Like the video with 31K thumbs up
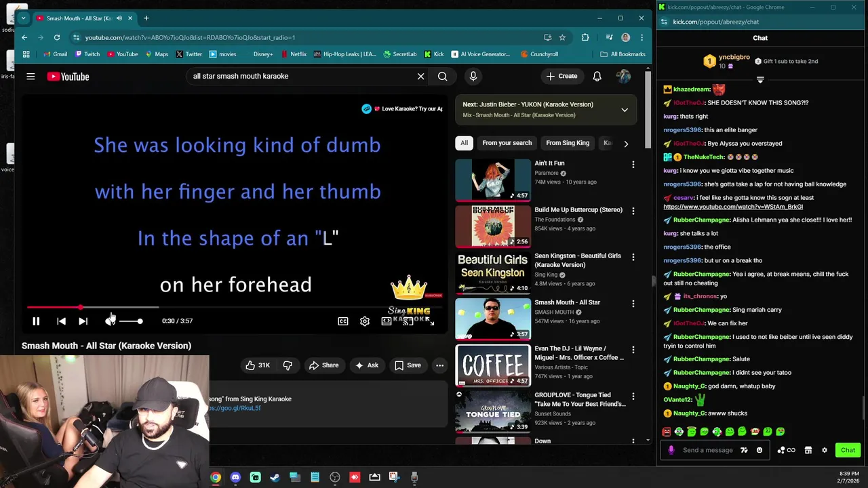Screen dimensions: 868x488 pyautogui.click(x=258, y=365)
